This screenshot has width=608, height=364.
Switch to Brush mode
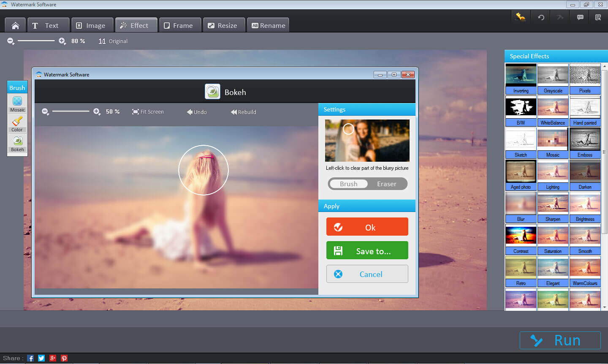(x=349, y=184)
